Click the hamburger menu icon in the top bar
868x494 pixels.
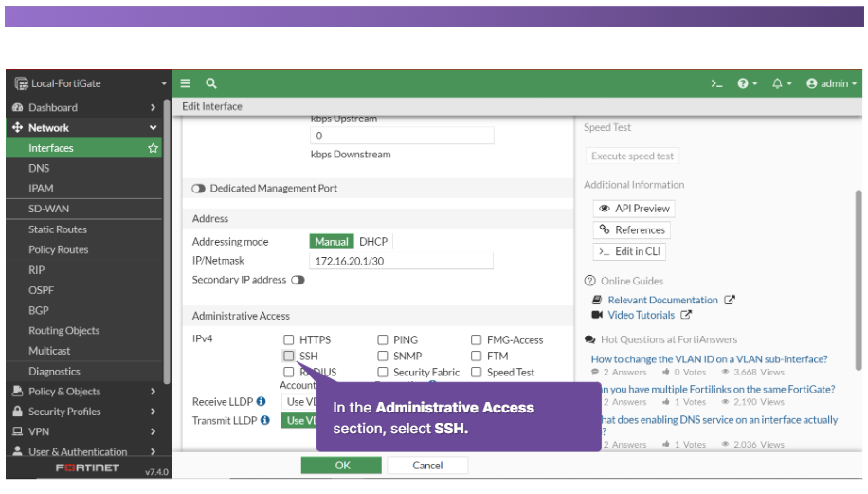[x=186, y=83]
